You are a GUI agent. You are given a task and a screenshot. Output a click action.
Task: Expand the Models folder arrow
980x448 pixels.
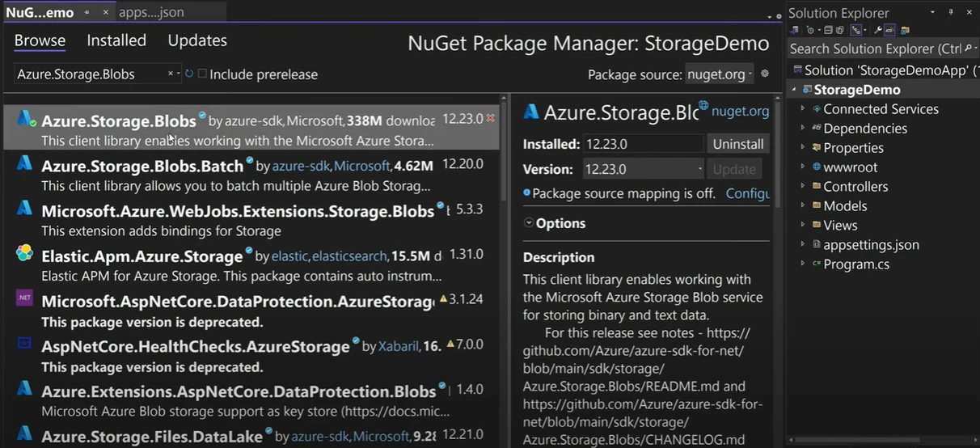click(x=803, y=205)
